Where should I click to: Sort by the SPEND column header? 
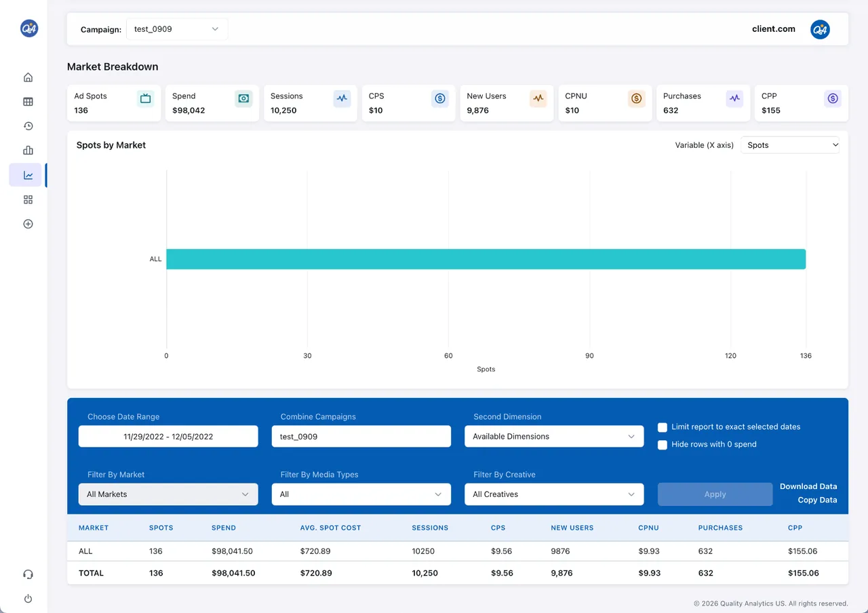[224, 528]
